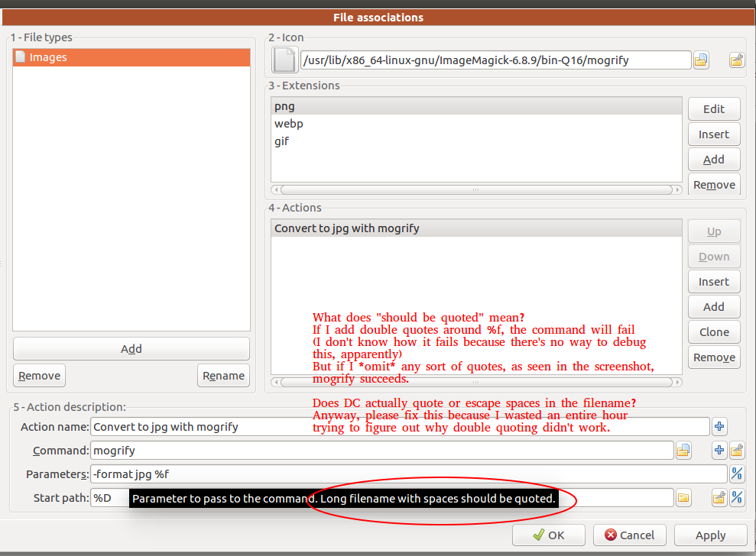Select Images in File types list
Screen dimensions: 756x556
pyautogui.click(x=131, y=57)
